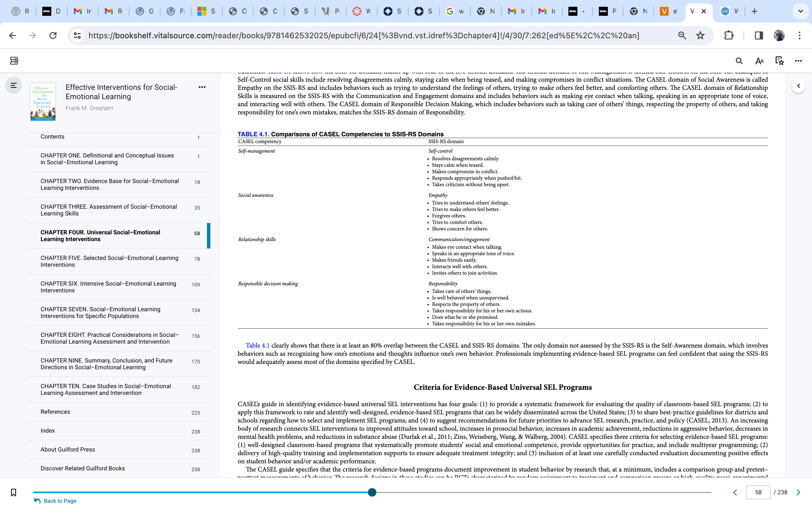Toggle the Chrome side panel
This screenshot has width=812, height=507.
tap(759, 35)
